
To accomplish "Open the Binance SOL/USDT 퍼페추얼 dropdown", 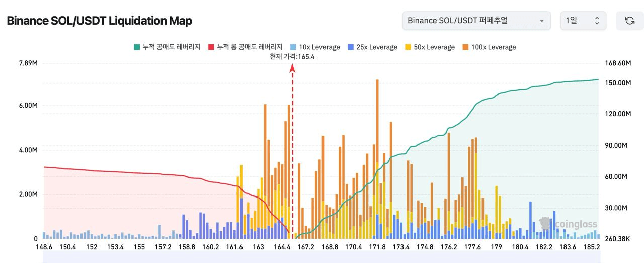I will point(476,21).
